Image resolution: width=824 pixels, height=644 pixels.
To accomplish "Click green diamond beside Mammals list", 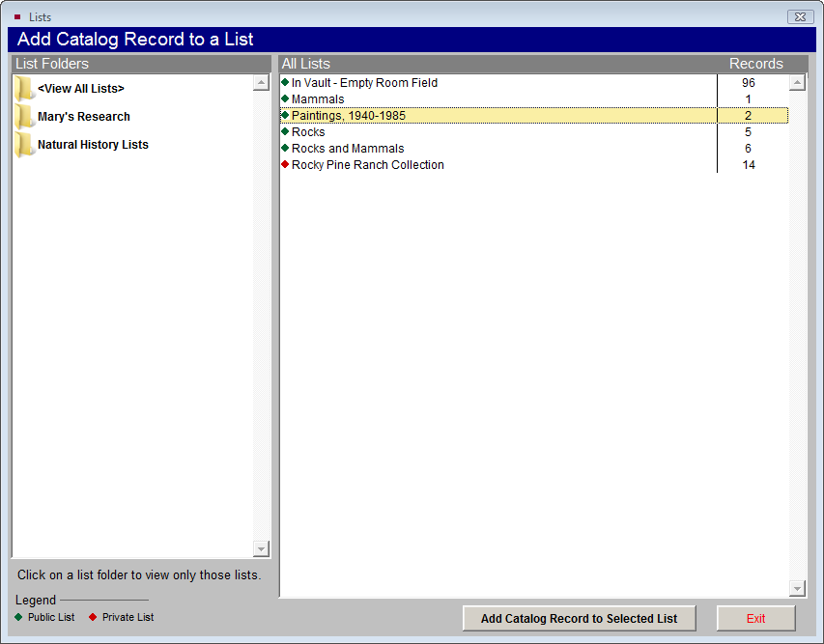I will (285, 99).
